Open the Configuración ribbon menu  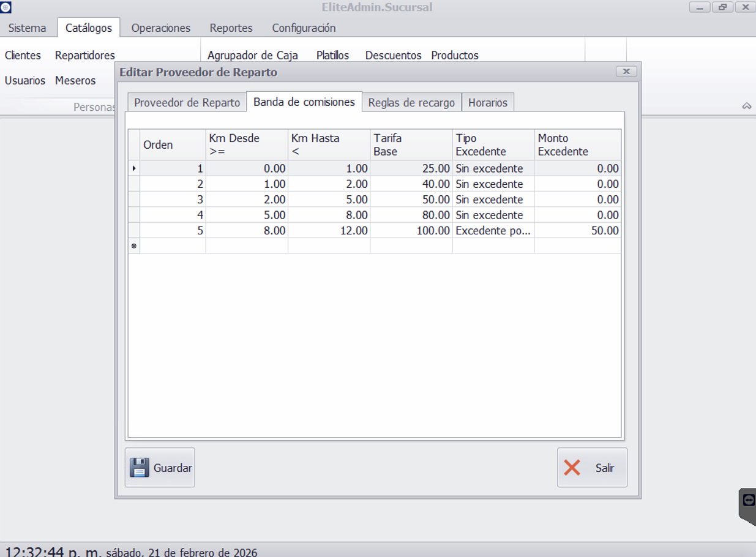tap(304, 28)
